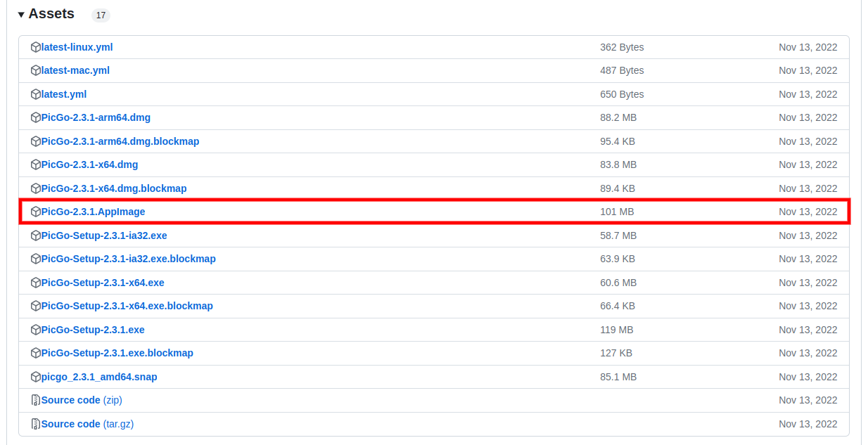The image size is (868, 445).
Task: Click the package icon beside latest-linux.yml
Action: 36,47
